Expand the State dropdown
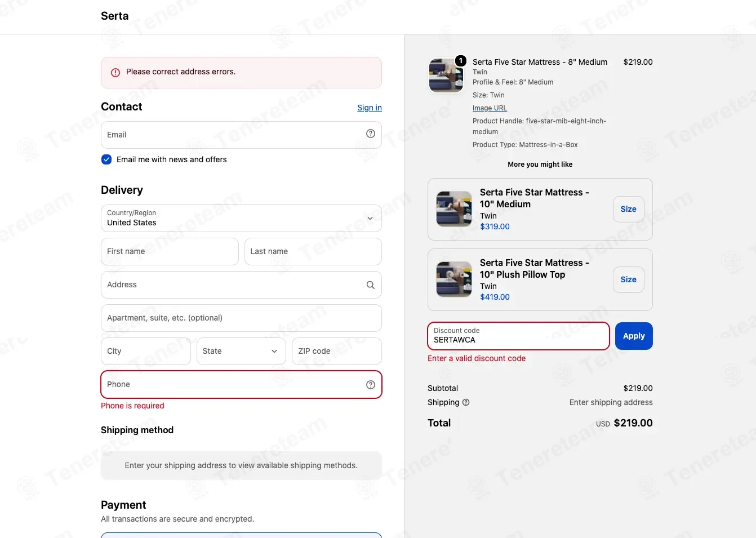This screenshot has width=756, height=538. click(x=241, y=351)
